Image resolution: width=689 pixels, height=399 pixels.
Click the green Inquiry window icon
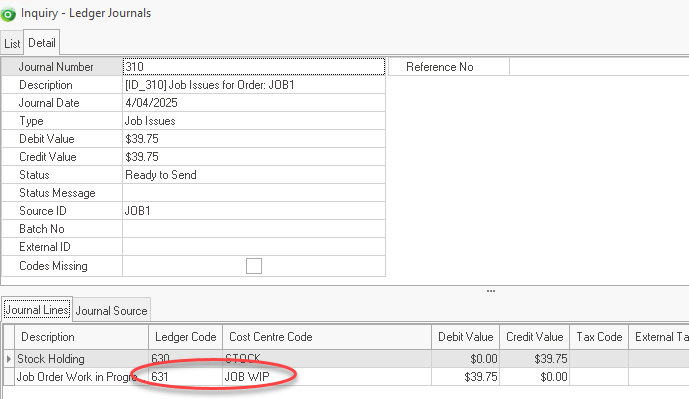(8, 14)
